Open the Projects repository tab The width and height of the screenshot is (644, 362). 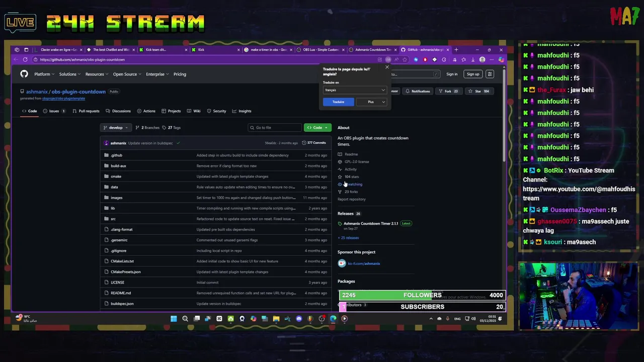coord(171,111)
